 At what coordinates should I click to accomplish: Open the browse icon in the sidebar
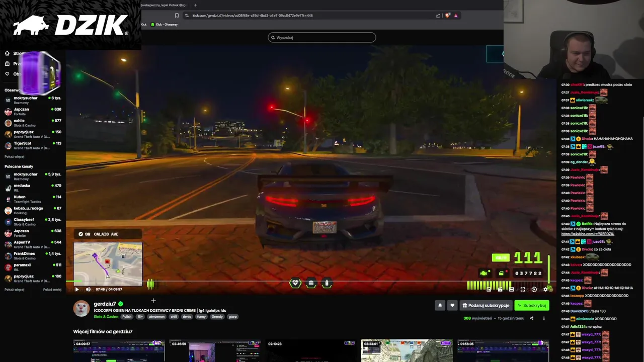click(x=7, y=64)
